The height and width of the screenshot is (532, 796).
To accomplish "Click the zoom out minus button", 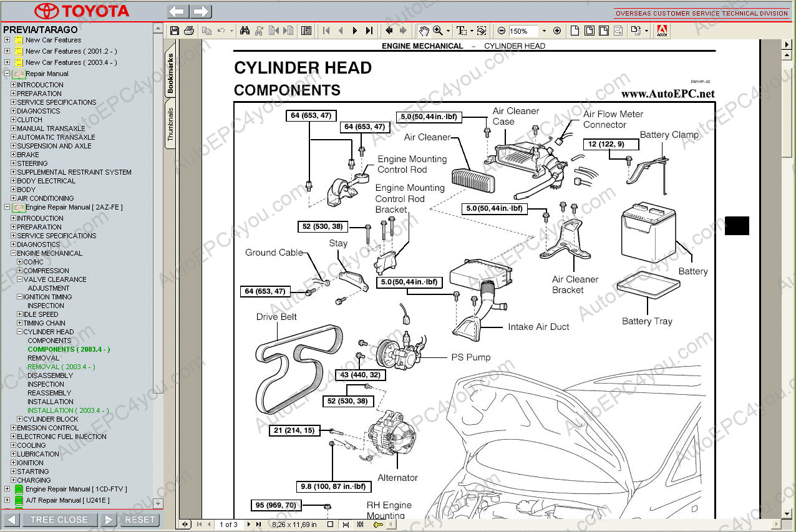I will pyautogui.click(x=502, y=31).
